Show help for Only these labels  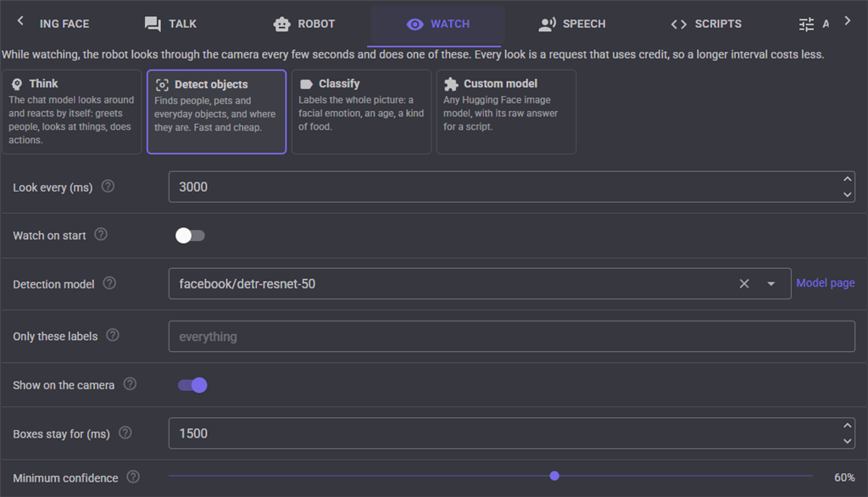coord(113,336)
